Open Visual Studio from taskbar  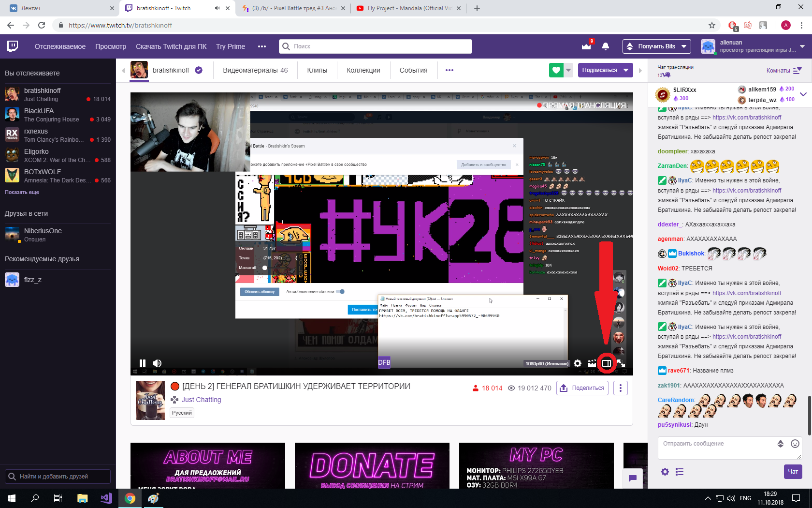click(x=106, y=498)
